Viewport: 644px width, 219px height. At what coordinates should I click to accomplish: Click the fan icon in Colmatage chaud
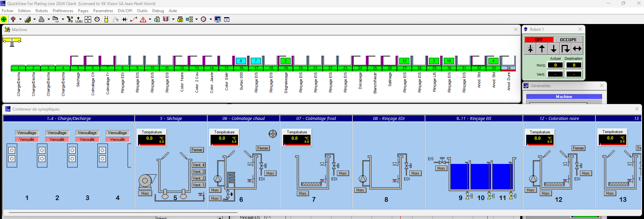pos(273,134)
